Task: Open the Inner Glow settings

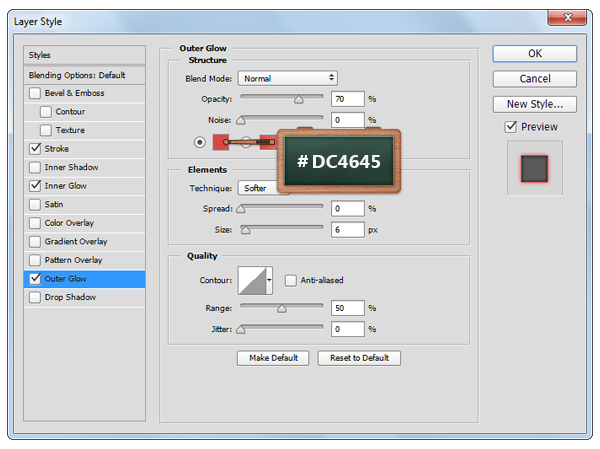Action: point(66,185)
